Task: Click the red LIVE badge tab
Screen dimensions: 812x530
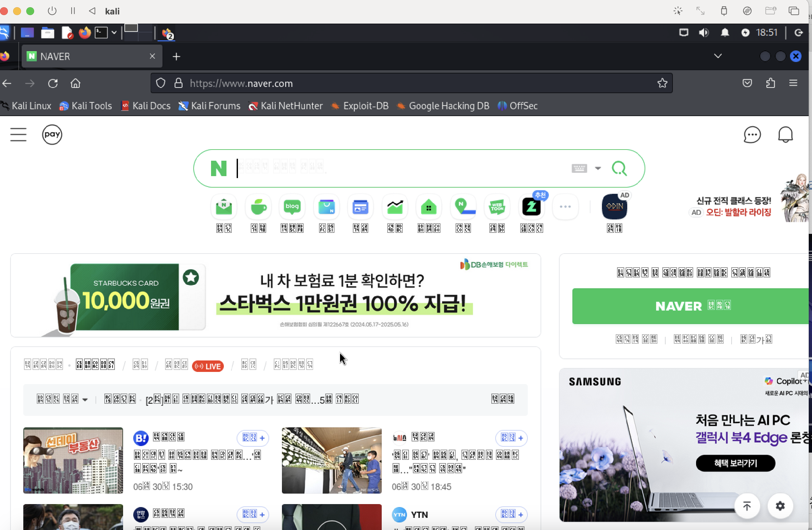Action: tap(208, 366)
